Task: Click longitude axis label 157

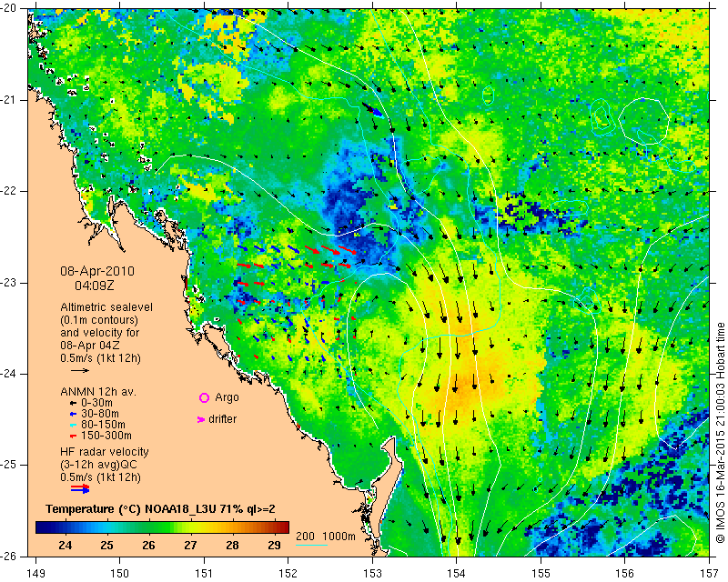Action: 710,574
